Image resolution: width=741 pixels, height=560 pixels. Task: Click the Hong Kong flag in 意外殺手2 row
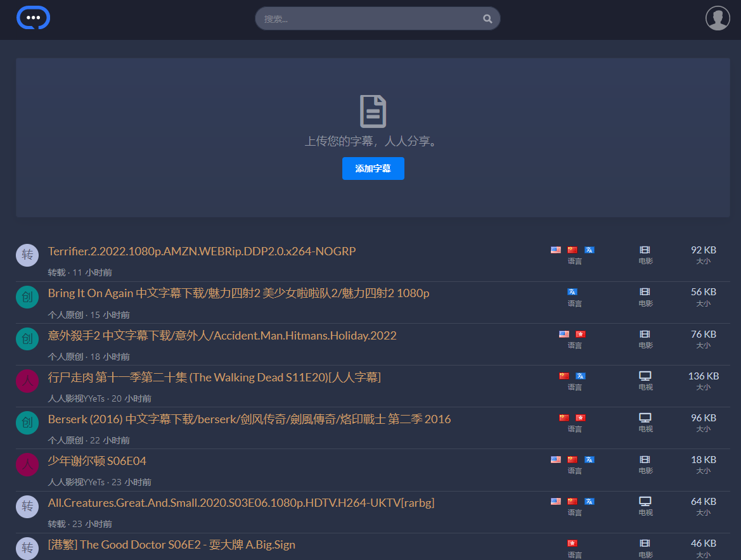click(x=581, y=334)
